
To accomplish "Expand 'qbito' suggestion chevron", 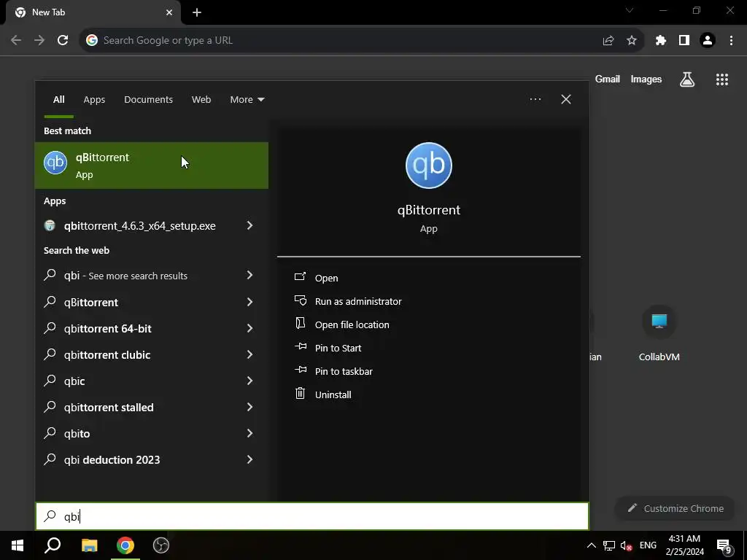I will click(249, 433).
